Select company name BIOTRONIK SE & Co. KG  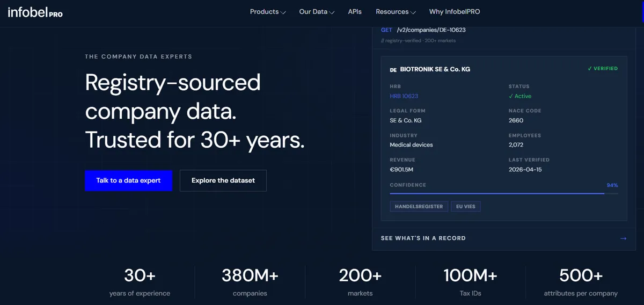[435, 69]
